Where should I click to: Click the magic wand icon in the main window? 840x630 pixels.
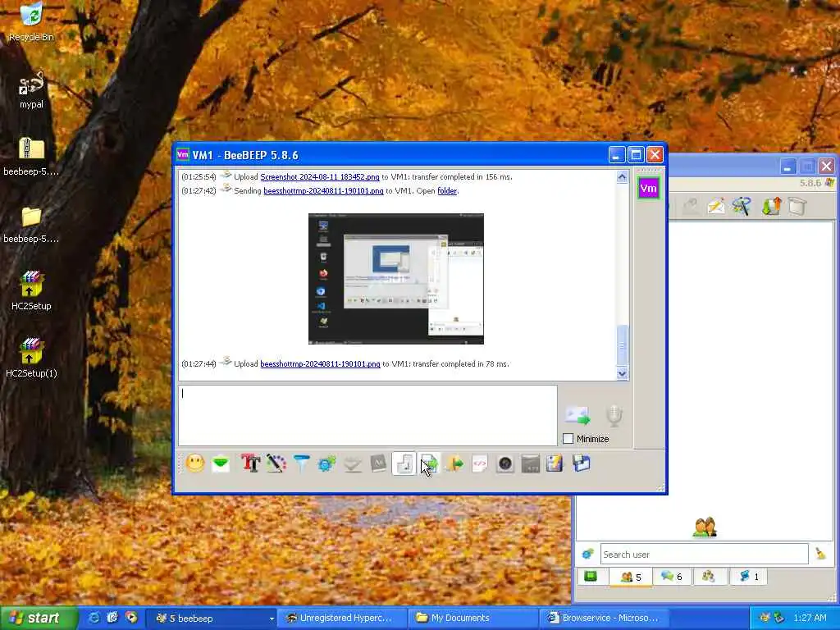[742, 206]
